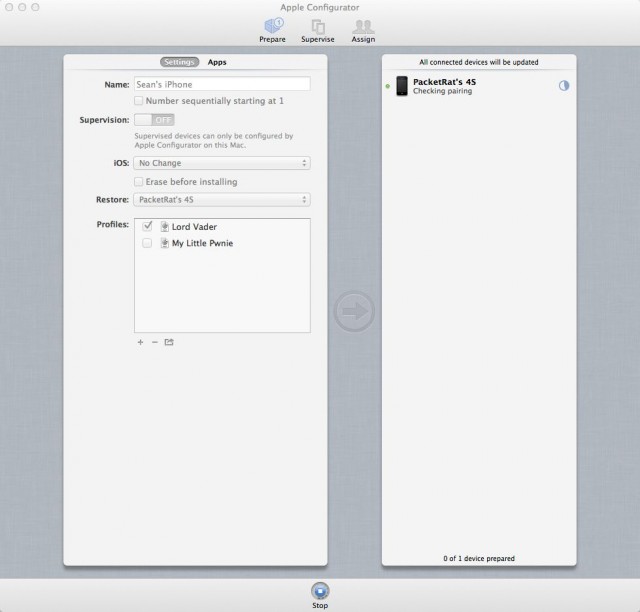The image size is (640, 612).
Task: Select the PacketRat's 4S device row
Action: (x=479, y=86)
